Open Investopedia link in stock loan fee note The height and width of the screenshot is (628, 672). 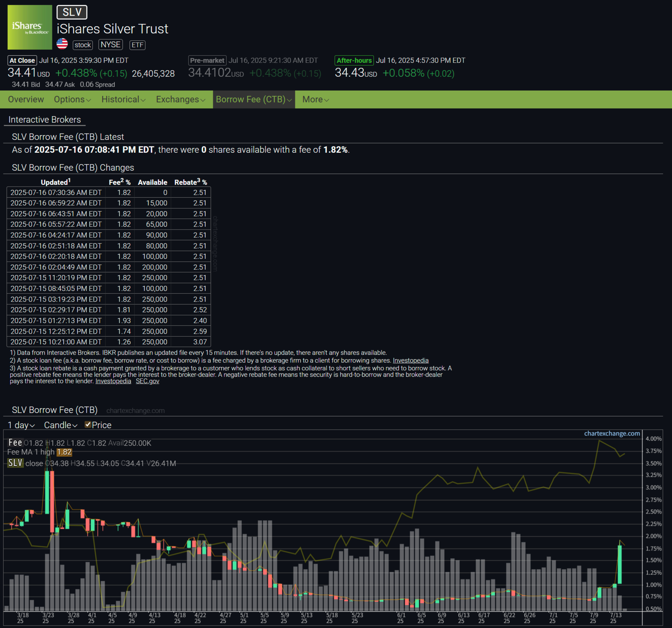click(410, 361)
